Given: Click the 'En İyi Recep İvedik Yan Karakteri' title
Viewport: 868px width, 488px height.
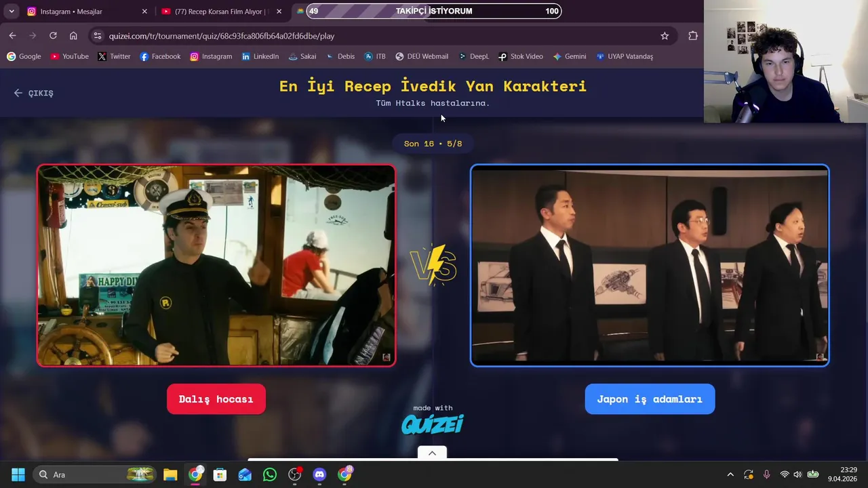Looking at the screenshot, I should pyautogui.click(x=433, y=86).
